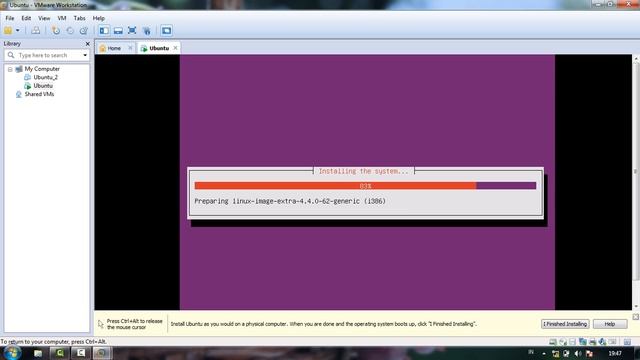Open the View menu
640x360 pixels.
coord(44,18)
